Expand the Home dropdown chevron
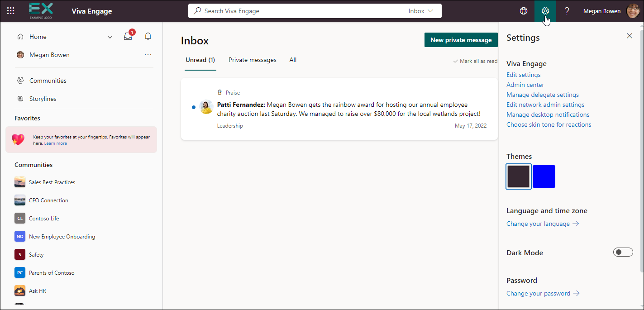This screenshot has height=310, width=644. pyautogui.click(x=110, y=37)
